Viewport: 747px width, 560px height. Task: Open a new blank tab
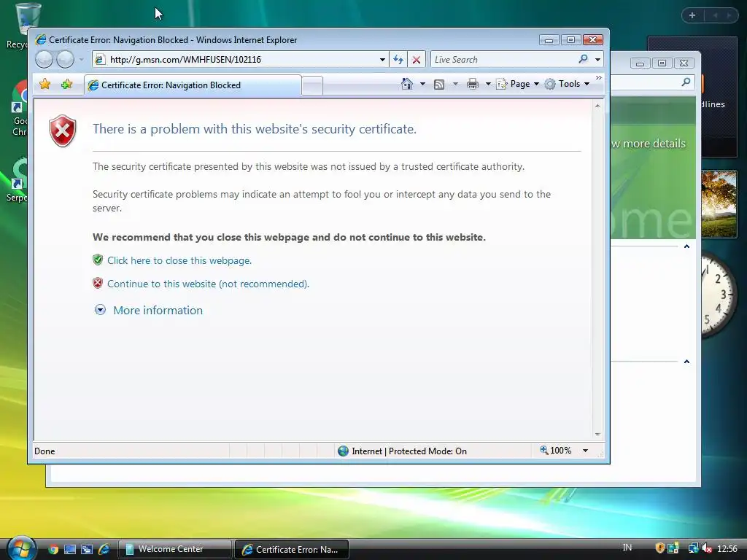pyautogui.click(x=312, y=86)
